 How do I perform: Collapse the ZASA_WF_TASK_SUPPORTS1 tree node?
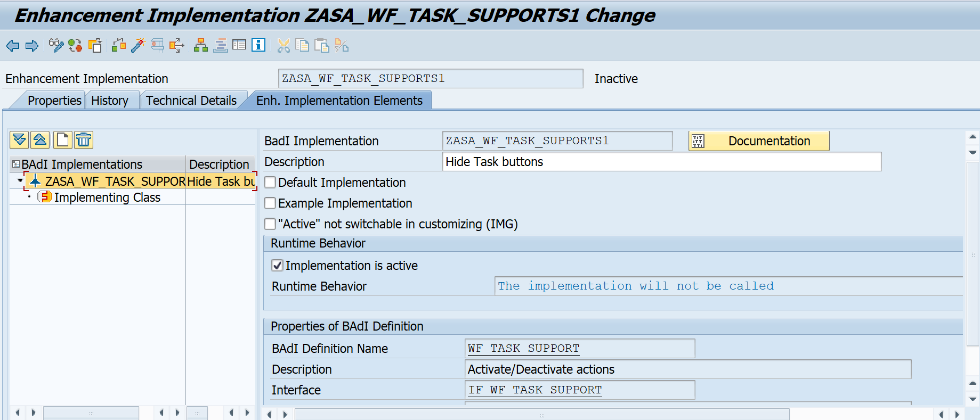coord(20,181)
